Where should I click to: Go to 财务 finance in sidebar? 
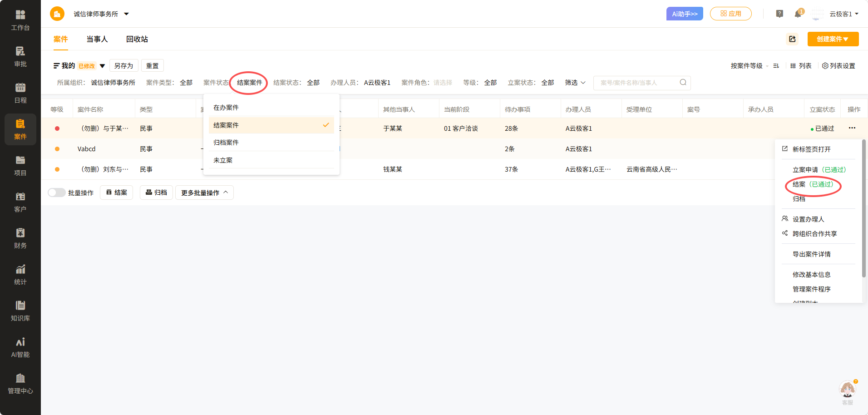pyautogui.click(x=20, y=238)
